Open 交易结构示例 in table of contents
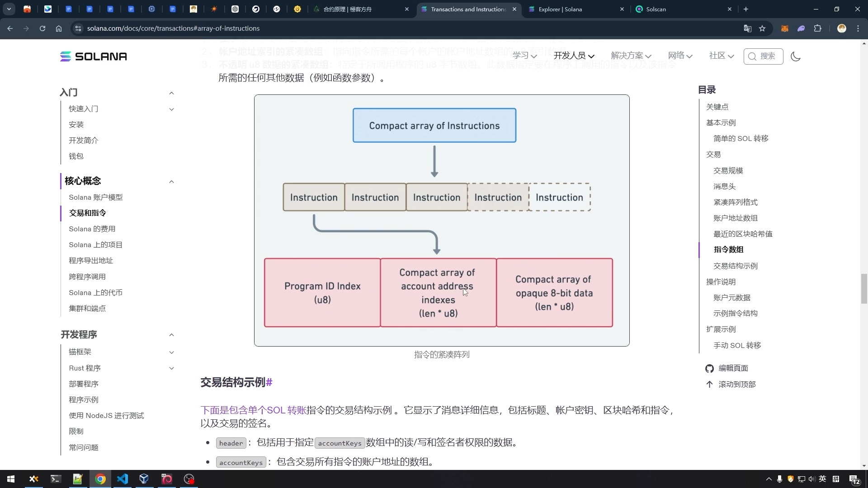 (735, 266)
